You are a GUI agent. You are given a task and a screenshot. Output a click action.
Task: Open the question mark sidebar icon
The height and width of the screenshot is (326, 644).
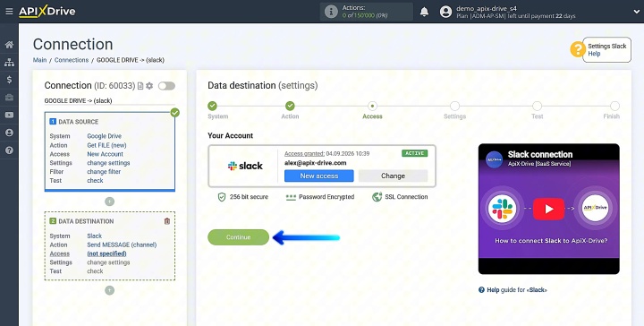tap(9, 150)
